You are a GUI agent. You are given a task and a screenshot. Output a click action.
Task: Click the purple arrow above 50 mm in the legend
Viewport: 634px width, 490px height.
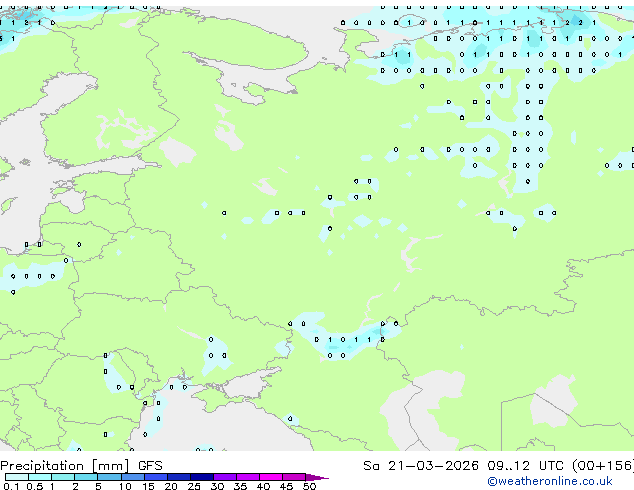pyautogui.click(x=317, y=477)
